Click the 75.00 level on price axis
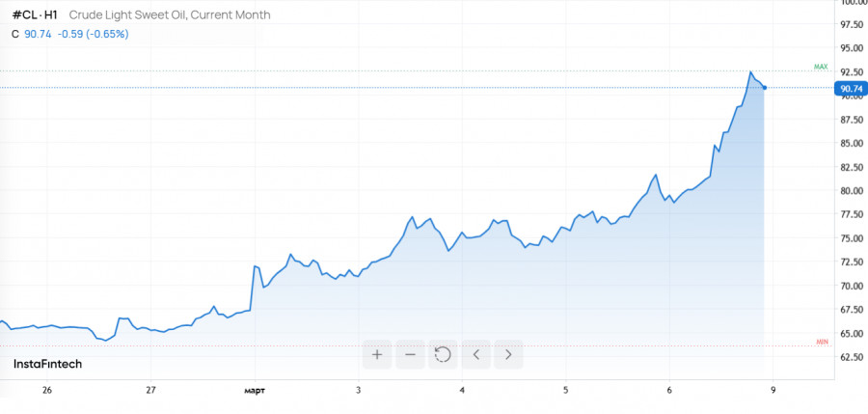Image resolution: width=868 pixels, height=414 pixels. coord(853,238)
